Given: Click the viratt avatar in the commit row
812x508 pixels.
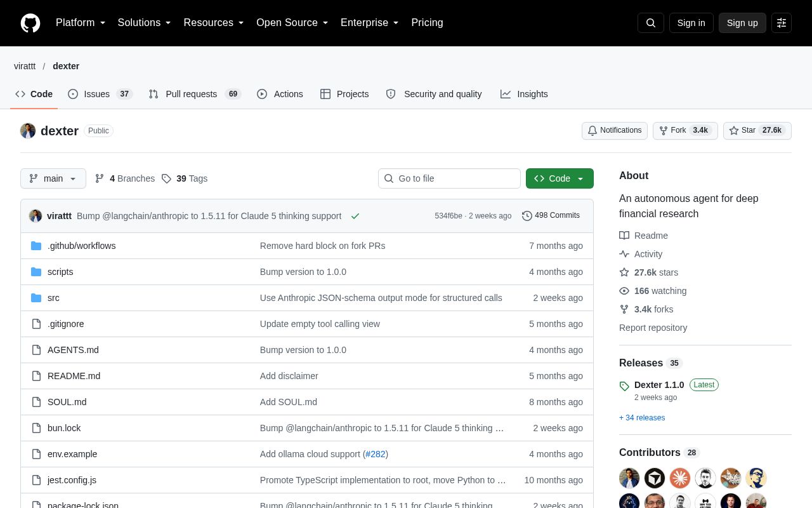Looking at the screenshot, I should click(36, 216).
